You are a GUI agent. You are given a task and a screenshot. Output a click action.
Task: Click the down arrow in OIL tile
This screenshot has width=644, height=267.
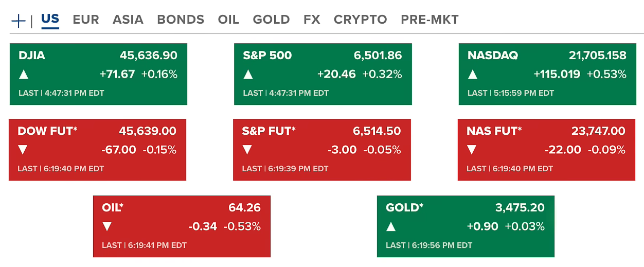(x=107, y=226)
